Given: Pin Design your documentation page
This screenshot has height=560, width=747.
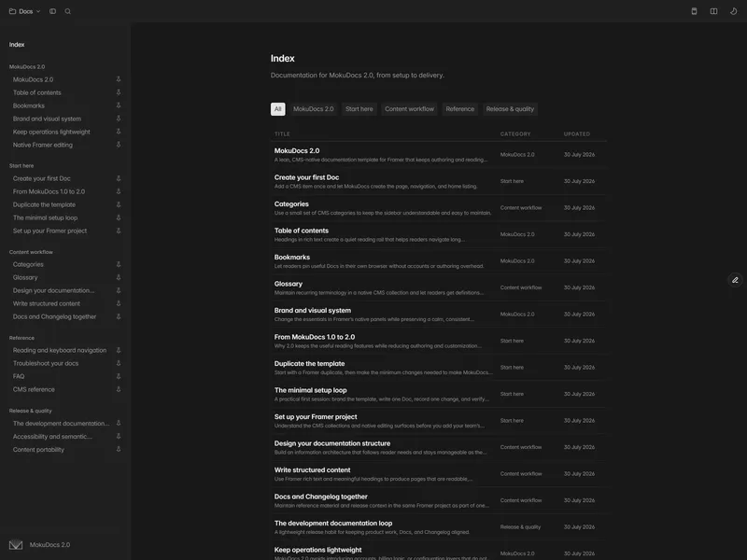Looking at the screenshot, I should pos(119,290).
